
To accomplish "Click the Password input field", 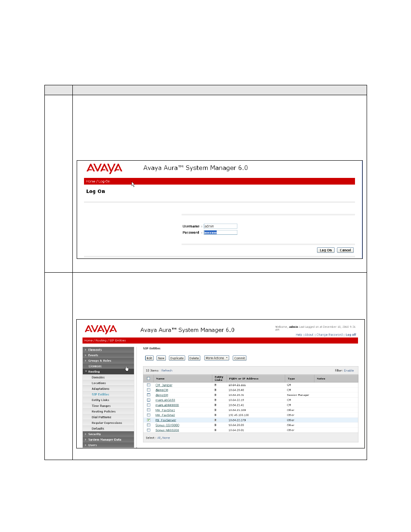I will (221, 233).
